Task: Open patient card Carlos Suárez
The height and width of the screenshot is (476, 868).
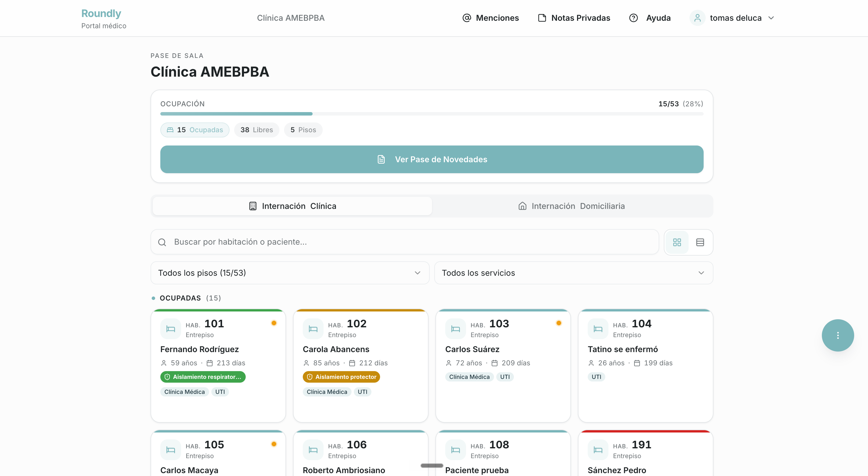Action: click(503, 366)
